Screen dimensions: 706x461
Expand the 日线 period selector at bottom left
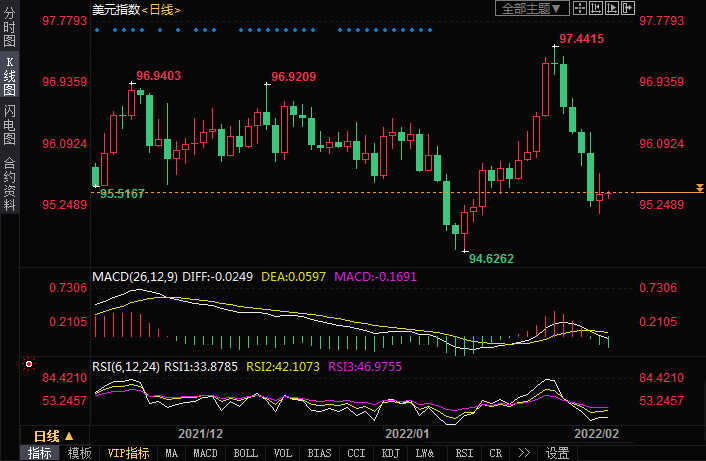pyautogui.click(x=53, y=436)
